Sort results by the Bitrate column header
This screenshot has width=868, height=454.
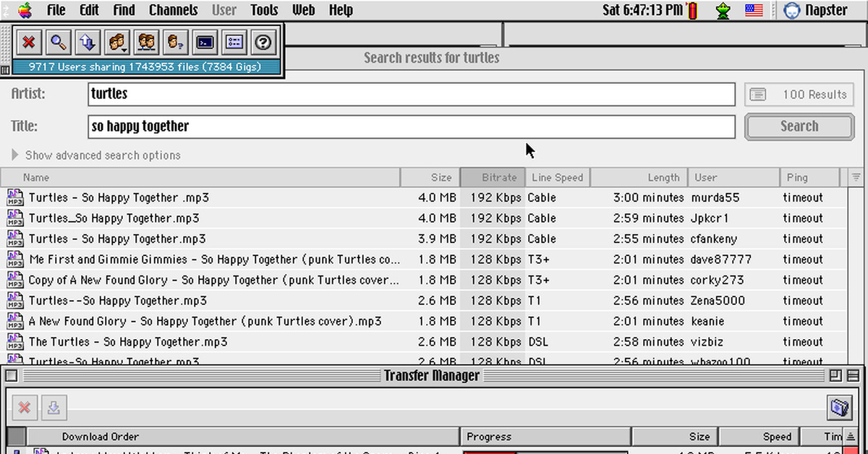(492, 177)
